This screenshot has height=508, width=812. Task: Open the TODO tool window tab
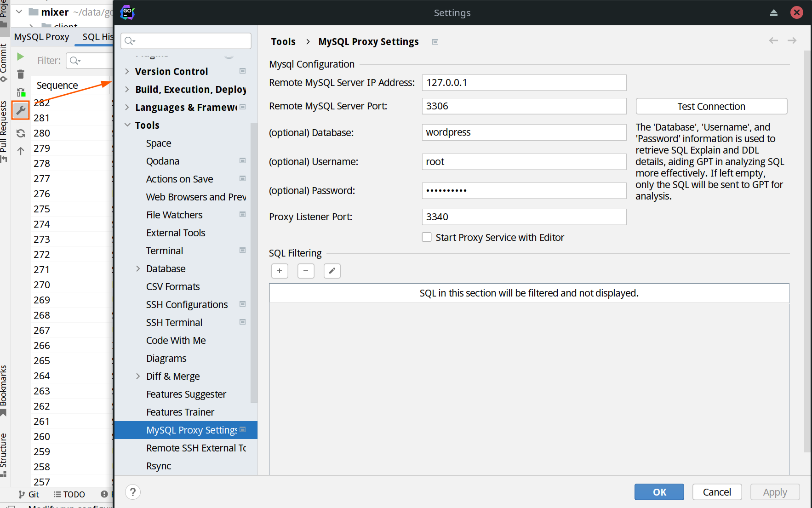pyautogui.click(x=69, y=494)
